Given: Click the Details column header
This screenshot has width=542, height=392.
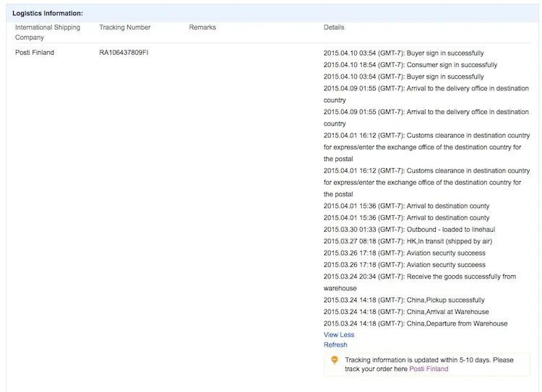Looking at the screenshot, I should (334, 27).
